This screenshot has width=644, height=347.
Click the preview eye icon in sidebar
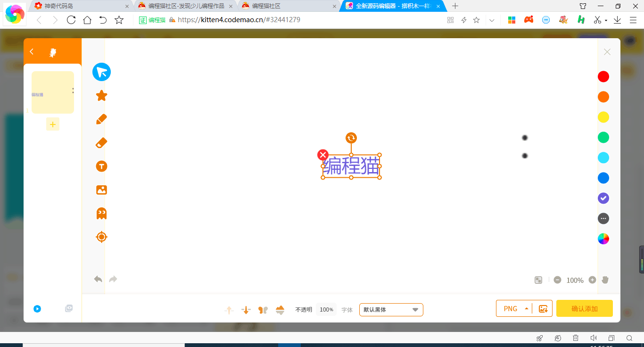[x=69, y=308]
